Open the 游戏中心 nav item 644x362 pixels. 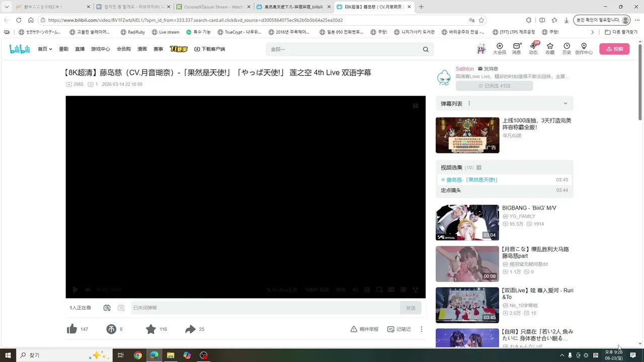(x=101, y=49)
